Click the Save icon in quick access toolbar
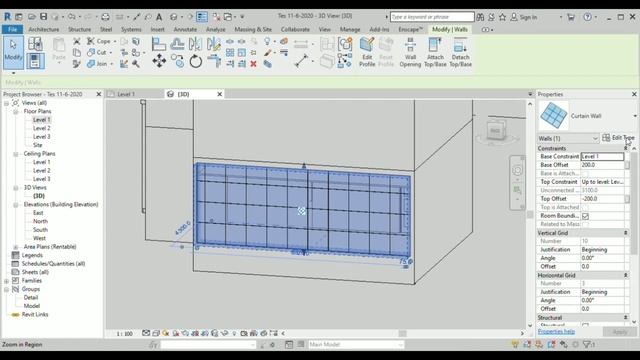 point(43,17)
